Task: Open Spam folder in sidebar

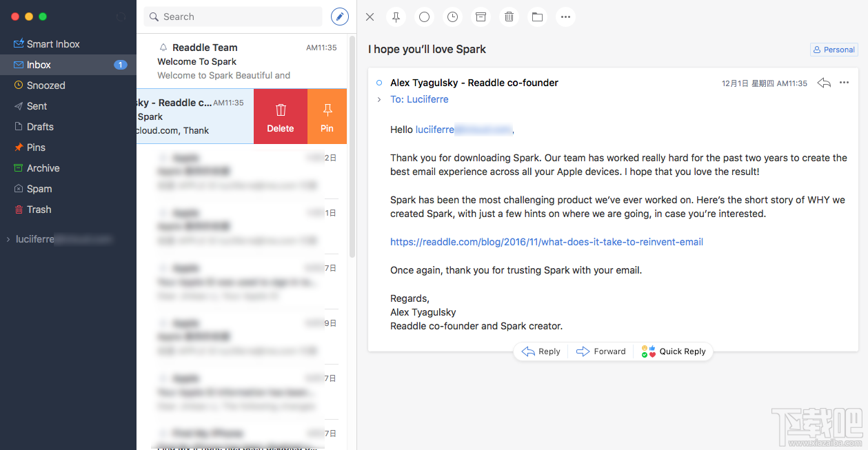Action: (x=33, y=189)
